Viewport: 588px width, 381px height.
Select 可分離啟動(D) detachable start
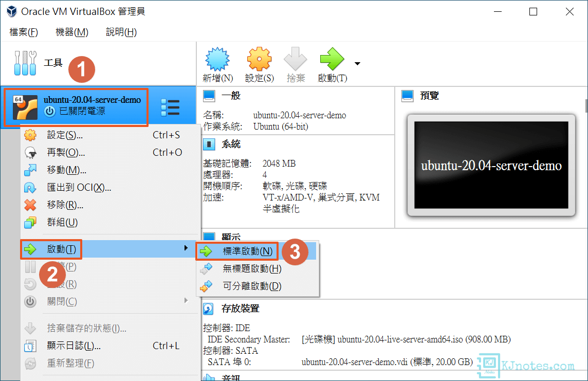257,286
